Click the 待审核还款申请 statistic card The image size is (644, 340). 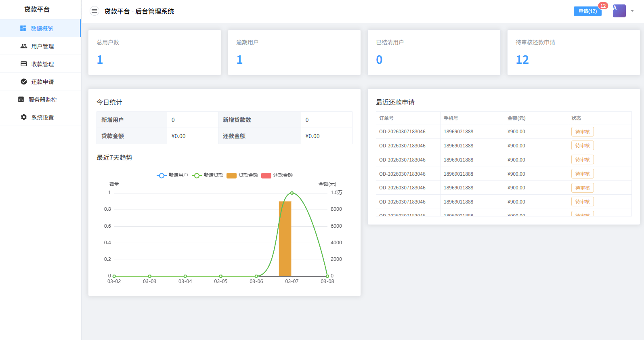(573, 52)
